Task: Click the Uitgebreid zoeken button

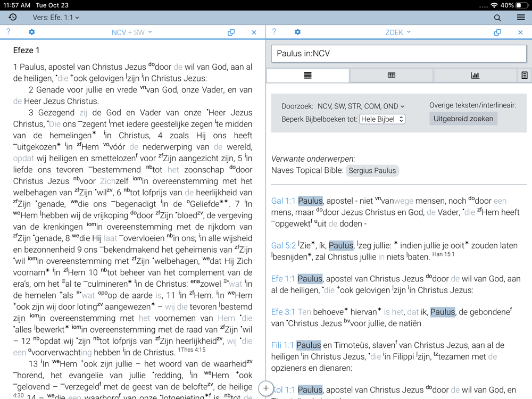Action: pos(463,119)
